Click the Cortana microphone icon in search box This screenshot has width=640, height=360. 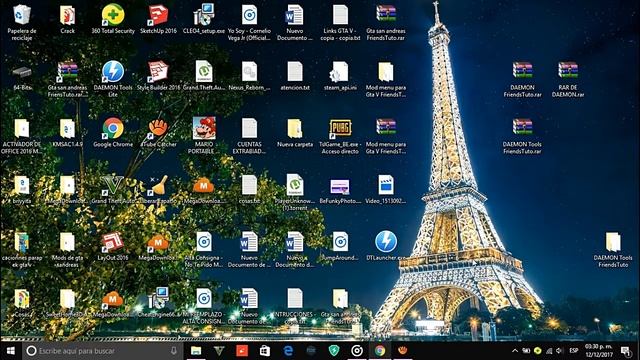tap(174, 351)
